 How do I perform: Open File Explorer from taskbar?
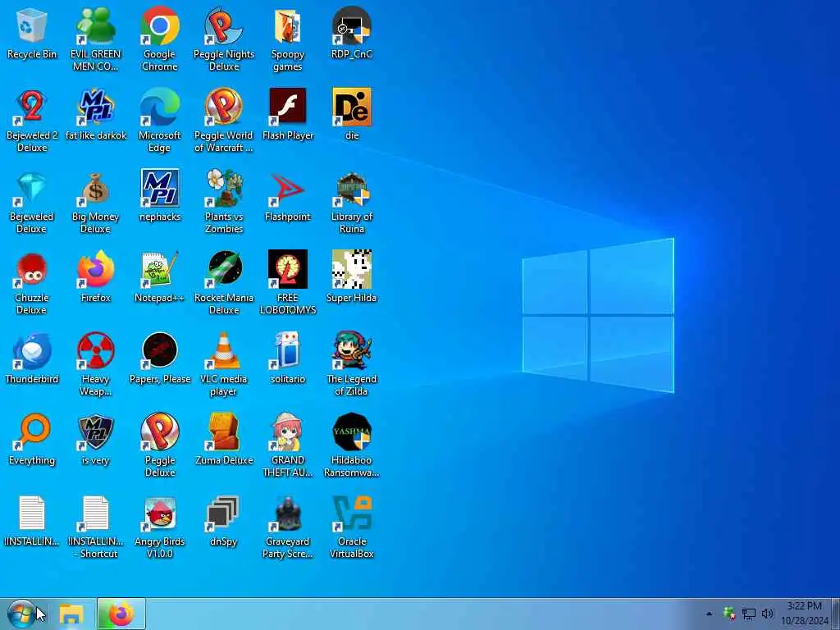tap(71, 614)
